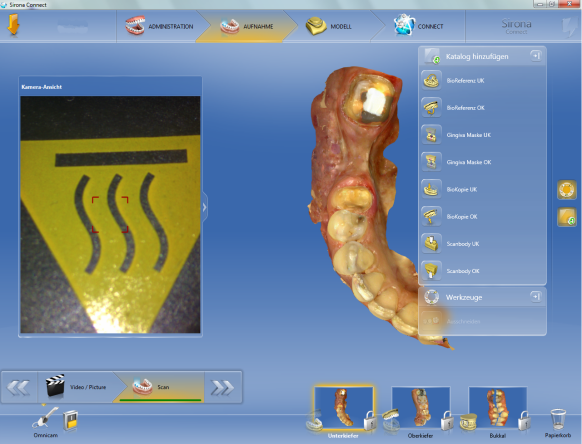582x444 pixels.
Task: Open the Papierkorb trash bin
Action: click(x=558, y=419)
